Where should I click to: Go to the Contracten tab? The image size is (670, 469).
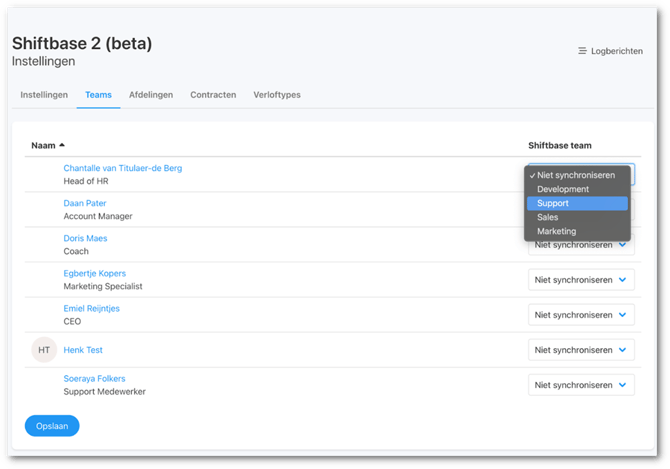tap(213, 95)
